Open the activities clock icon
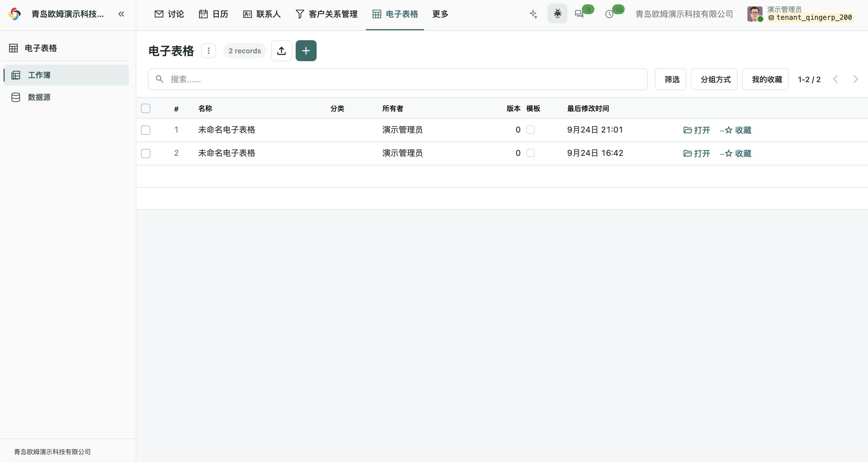Image resolution: width=868 pixels, height=462 pixels. 609,14
